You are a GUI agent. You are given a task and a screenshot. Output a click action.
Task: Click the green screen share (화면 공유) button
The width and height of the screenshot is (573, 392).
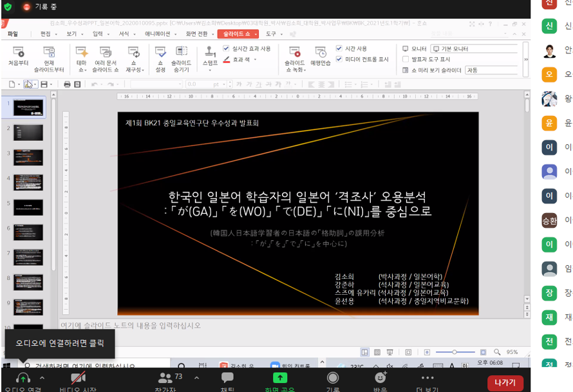click(280, 378)
